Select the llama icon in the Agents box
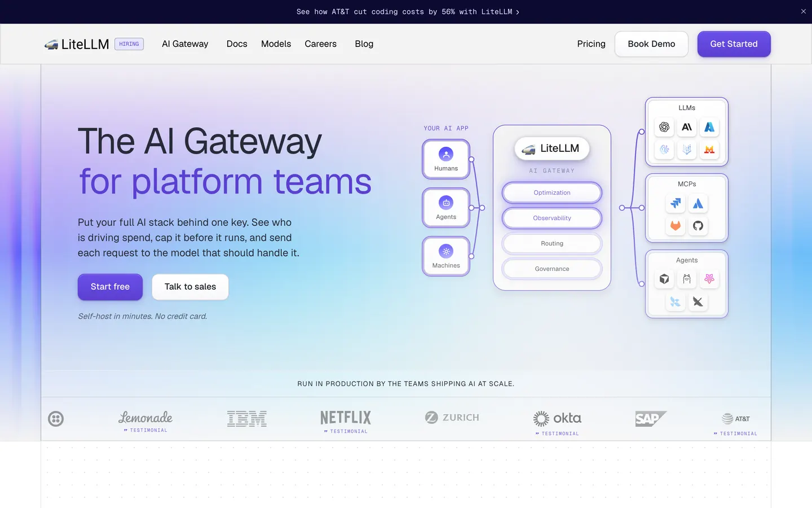812x508 pixels. click(687, 279)
